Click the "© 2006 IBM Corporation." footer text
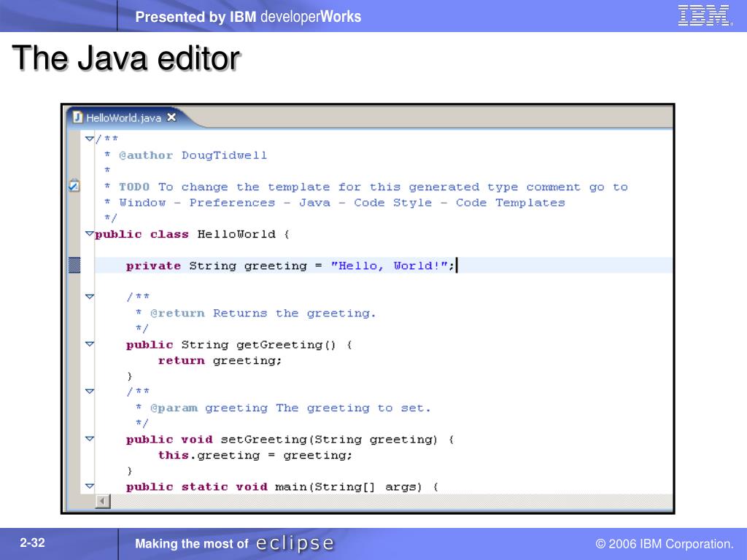 click(665, 544)
